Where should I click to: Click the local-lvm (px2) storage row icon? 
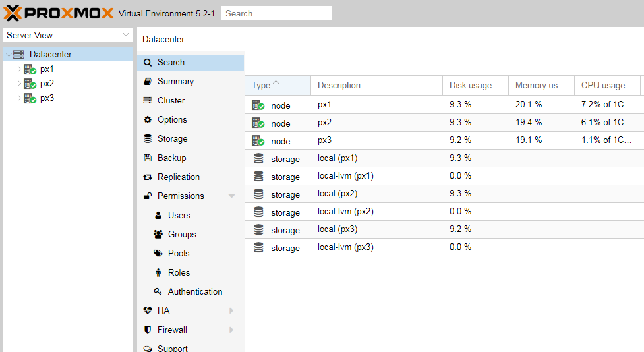(x=258, y=212)
